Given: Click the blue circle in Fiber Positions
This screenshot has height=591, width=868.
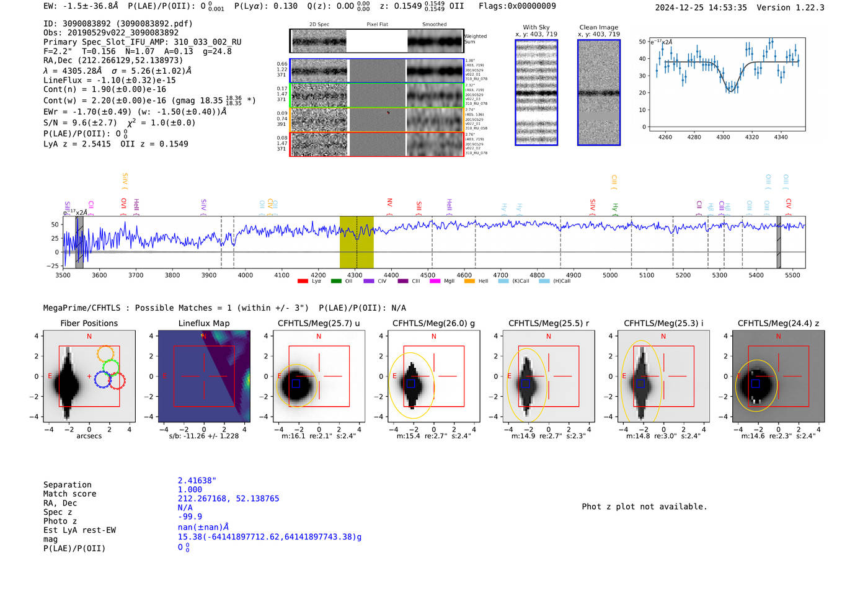Looking at the screenshot, I should coord(103,380).
